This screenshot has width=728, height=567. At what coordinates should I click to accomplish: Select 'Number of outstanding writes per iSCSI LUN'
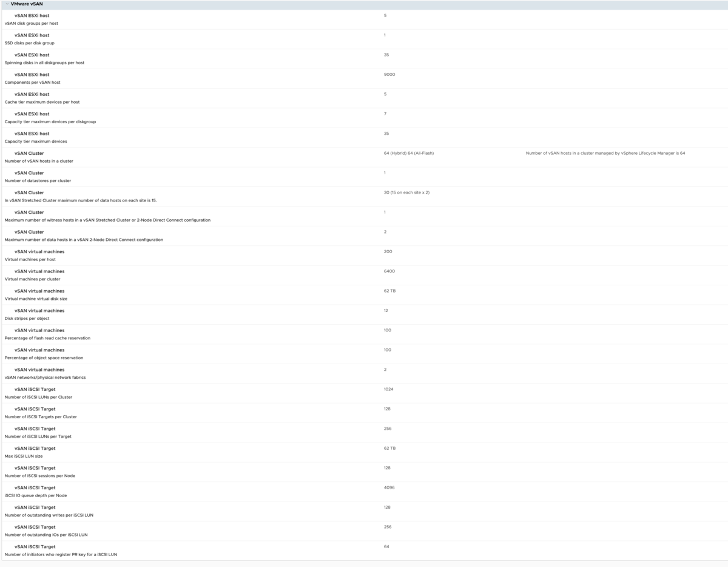point(49,515)
